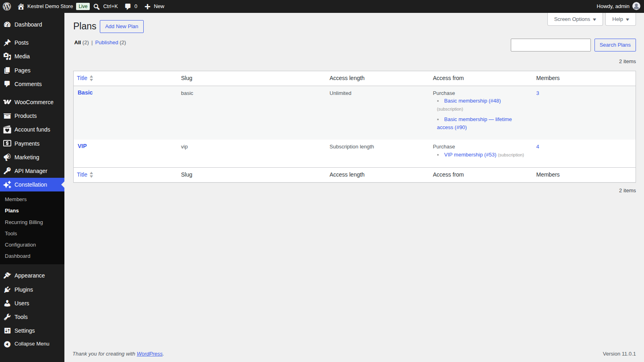This screenshot has height=362, width=644.
Task: Open the Ctrl+K command palette label
Action: coord(110,6)
